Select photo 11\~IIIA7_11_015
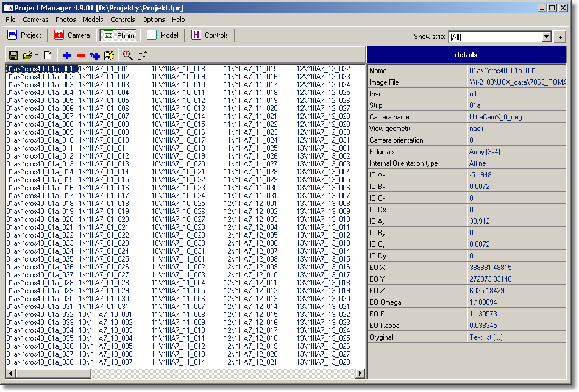 [250, 69]
